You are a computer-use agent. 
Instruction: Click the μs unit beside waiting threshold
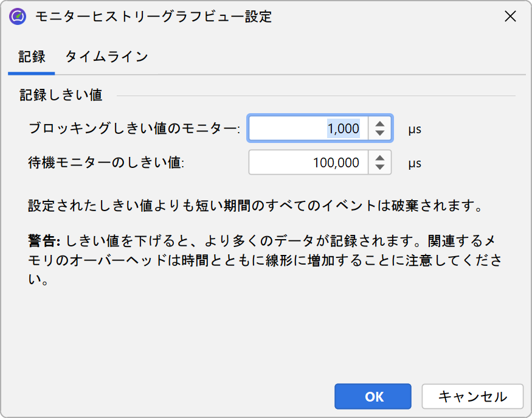[415, 163]
